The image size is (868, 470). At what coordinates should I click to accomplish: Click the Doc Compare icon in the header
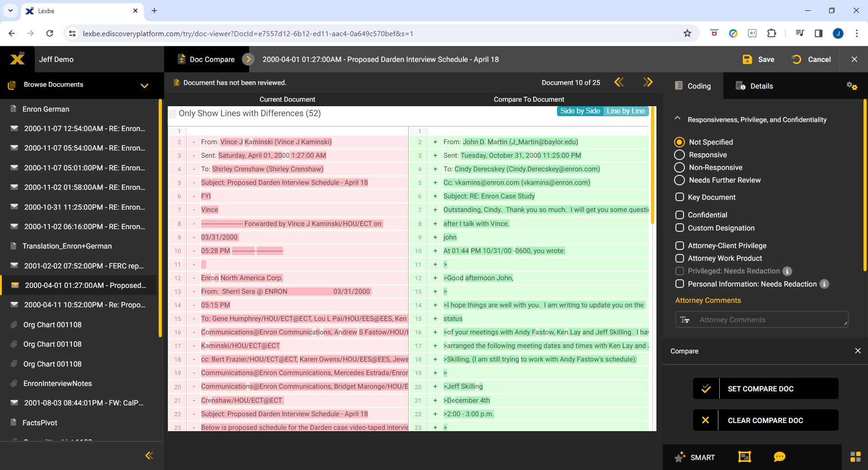[x=181, y=59]
